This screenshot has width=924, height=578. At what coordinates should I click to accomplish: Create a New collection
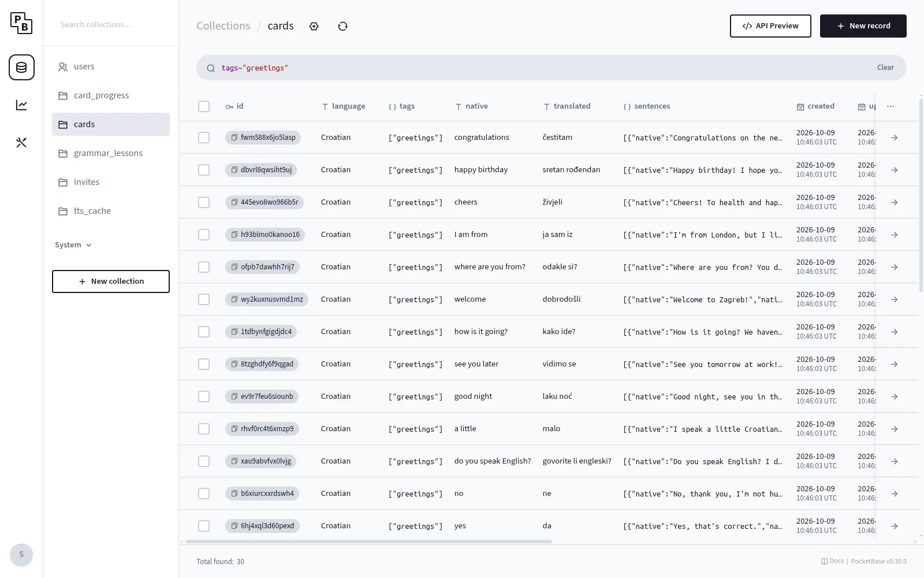pyautogui.click(x=111, y=281)
